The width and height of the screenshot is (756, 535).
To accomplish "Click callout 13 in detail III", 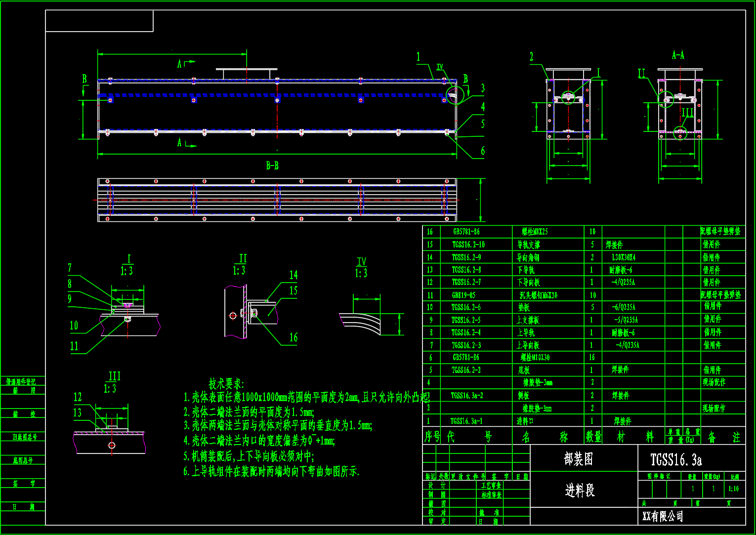I will click(x=77, y=412).
